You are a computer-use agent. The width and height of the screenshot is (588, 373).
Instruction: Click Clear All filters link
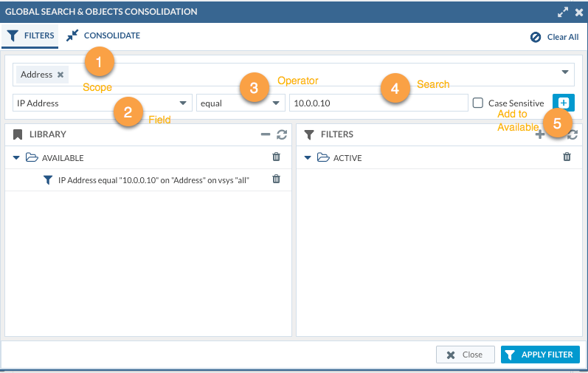coord(555,37)
